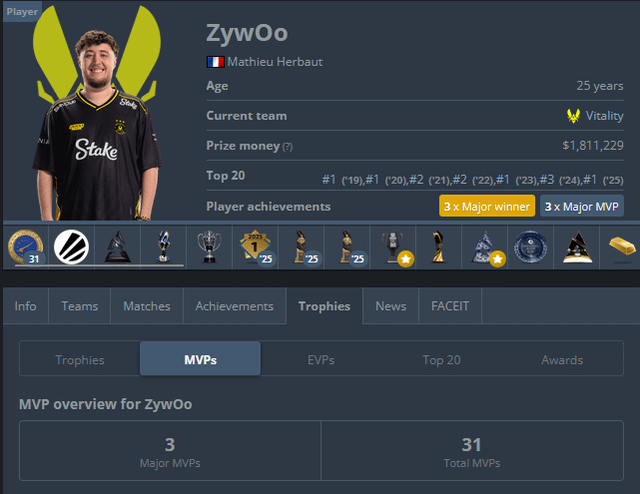Screen dimensions: 640x494
Task: Click the prize money help question mark
Action: [x=288, y=147]
